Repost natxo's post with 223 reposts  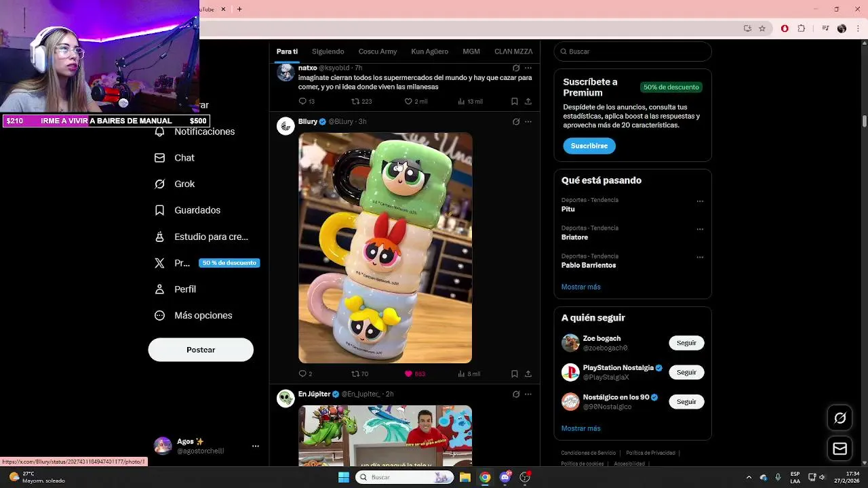click(x=355, y=101)
